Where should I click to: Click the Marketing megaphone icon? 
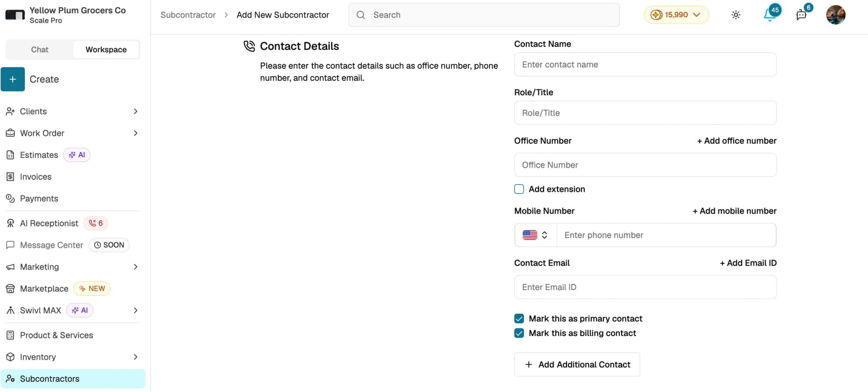[10, 267]
